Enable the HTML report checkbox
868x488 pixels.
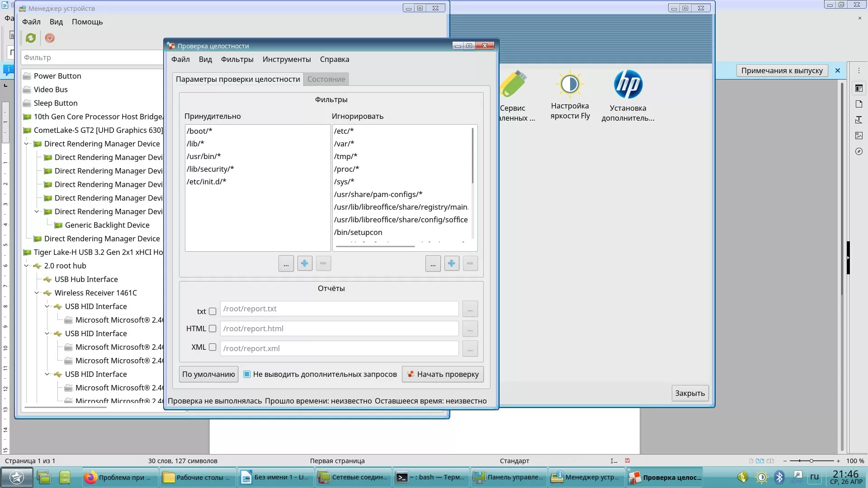coord(212,328)
